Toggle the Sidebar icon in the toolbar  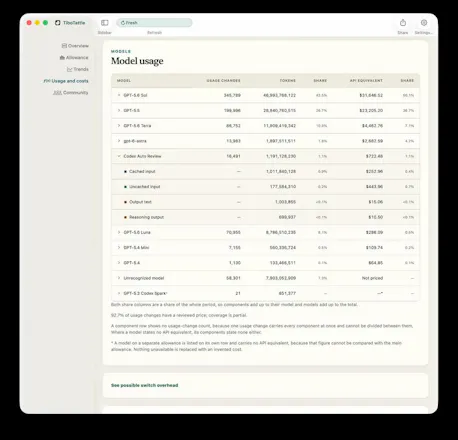[105, 23]
